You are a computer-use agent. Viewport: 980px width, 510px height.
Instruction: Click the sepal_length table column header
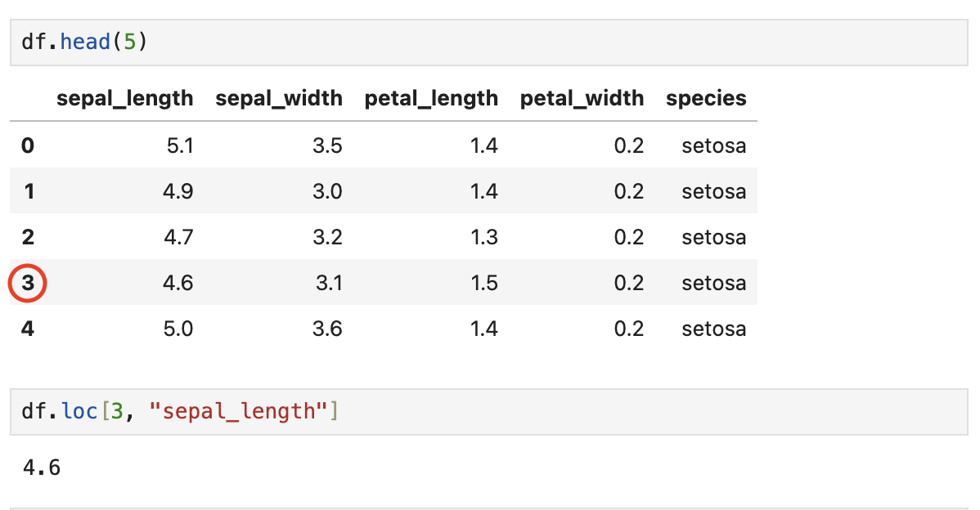125,99
